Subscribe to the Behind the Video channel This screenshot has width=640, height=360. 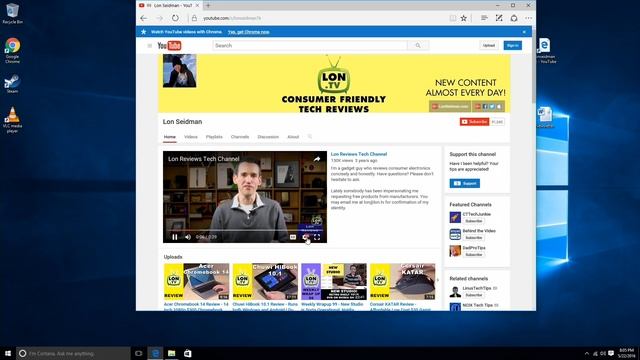474,238
